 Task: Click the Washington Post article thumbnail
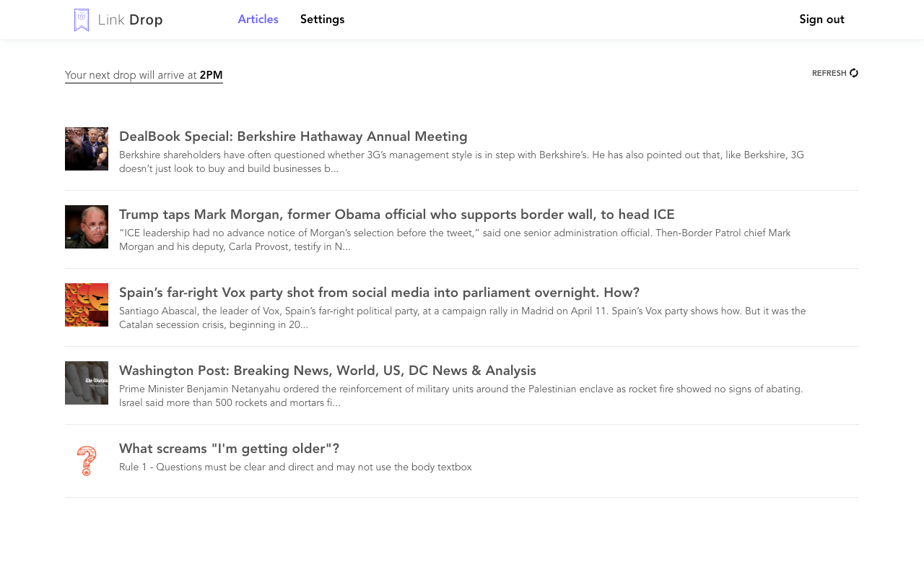87,383
